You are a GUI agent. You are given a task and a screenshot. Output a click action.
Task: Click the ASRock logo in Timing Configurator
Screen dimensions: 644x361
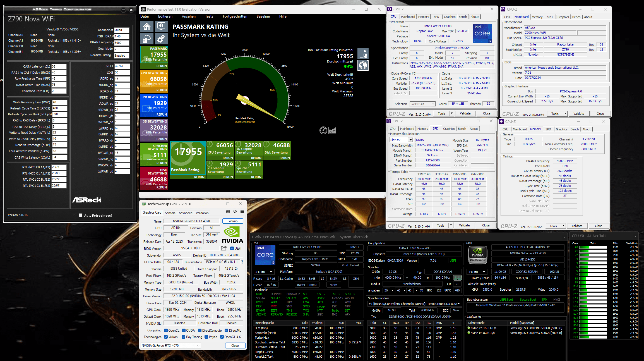coord(87,200)
